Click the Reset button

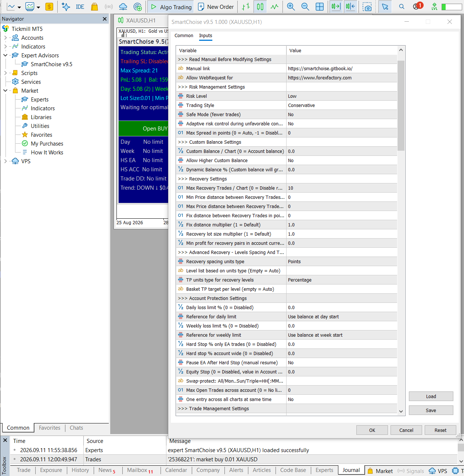tap(440, 430)
